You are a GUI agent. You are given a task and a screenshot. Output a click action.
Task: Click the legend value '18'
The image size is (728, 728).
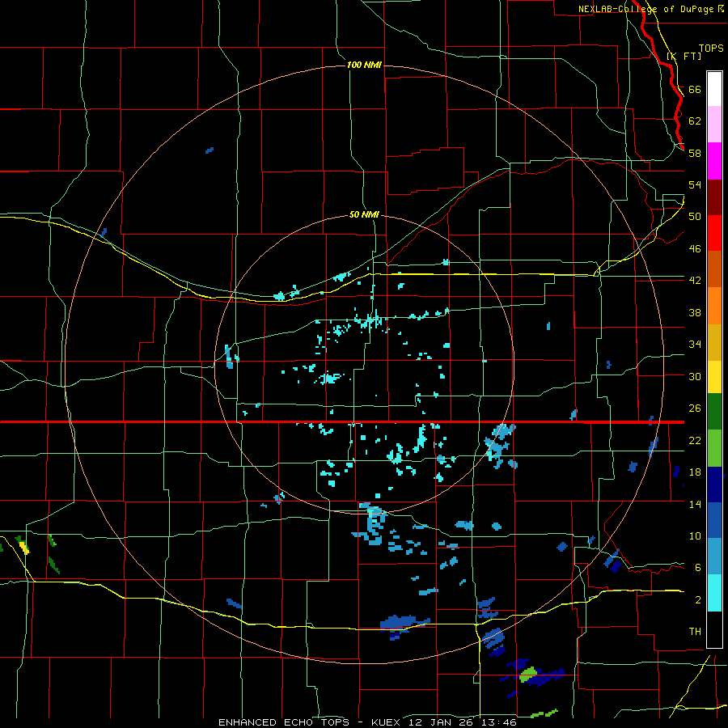point(695,472)
